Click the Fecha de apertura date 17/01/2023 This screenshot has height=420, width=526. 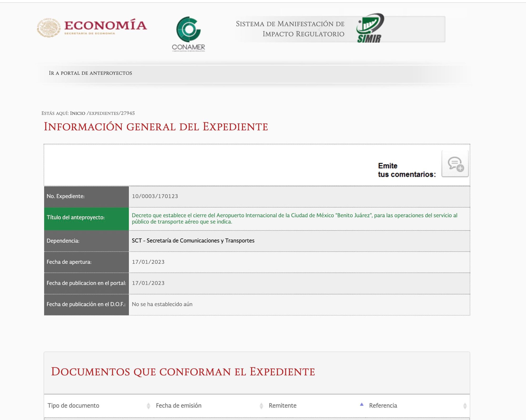pyautogui.click(x=148, y=262)
